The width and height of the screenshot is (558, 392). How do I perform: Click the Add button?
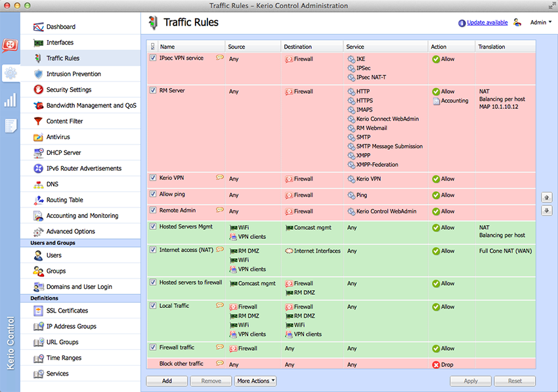pos(167,381)
